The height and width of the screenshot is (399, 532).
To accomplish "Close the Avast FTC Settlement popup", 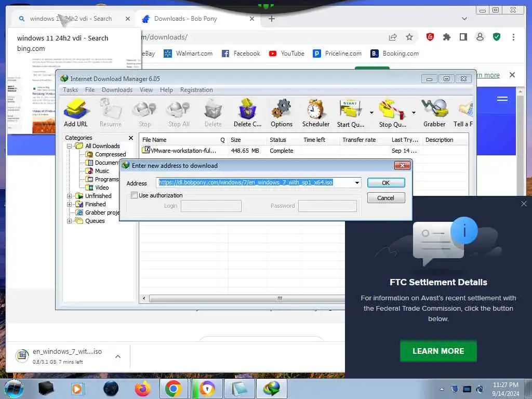I will click(x=524, y=204).
